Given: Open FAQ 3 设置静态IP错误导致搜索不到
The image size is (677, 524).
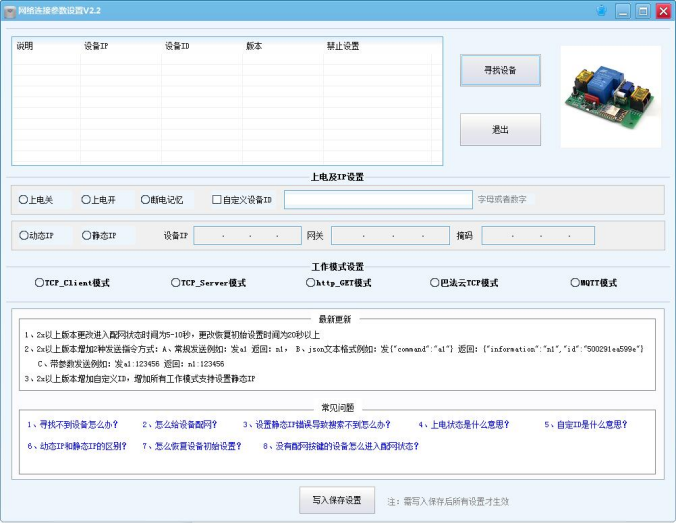Looking at the screenshot, I should click(x=316, y=425).
